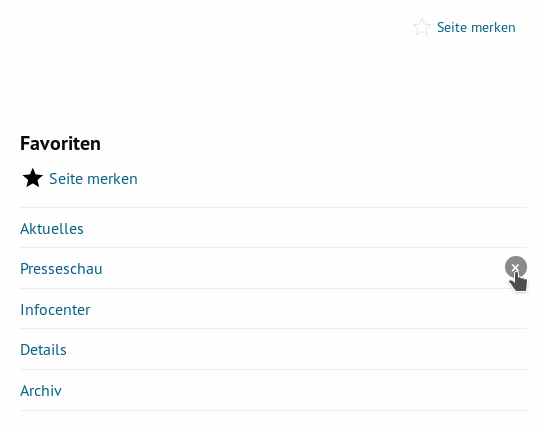
Task: Open the Aktuelles favorite
Action: (52, 228)
